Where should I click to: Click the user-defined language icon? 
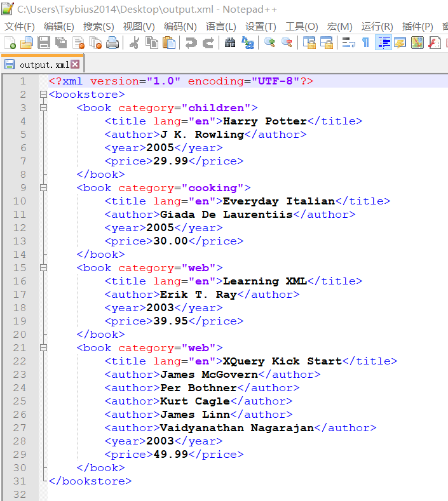point(400,43)
